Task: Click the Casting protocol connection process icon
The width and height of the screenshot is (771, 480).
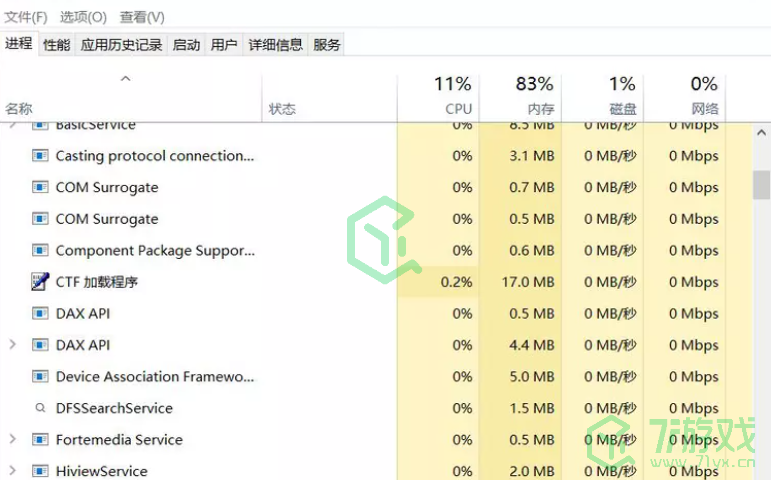Action: pos(40,156)
